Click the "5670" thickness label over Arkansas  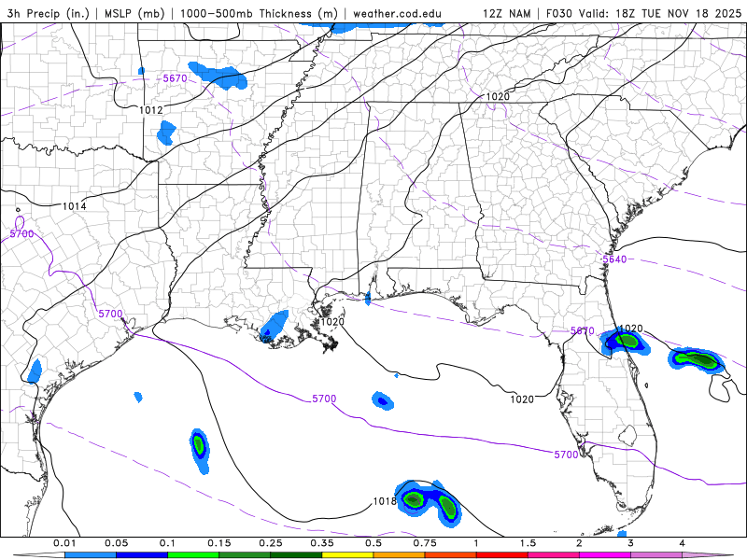click(175, 78)
